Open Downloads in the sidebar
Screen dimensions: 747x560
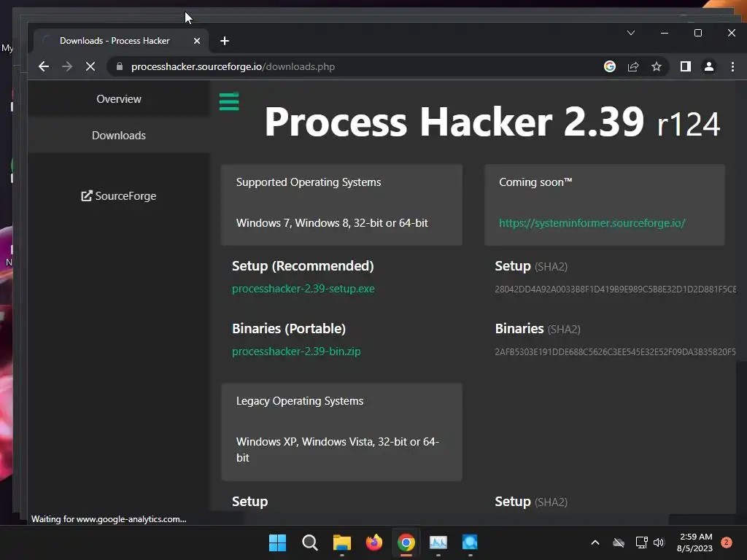[119, 135]
